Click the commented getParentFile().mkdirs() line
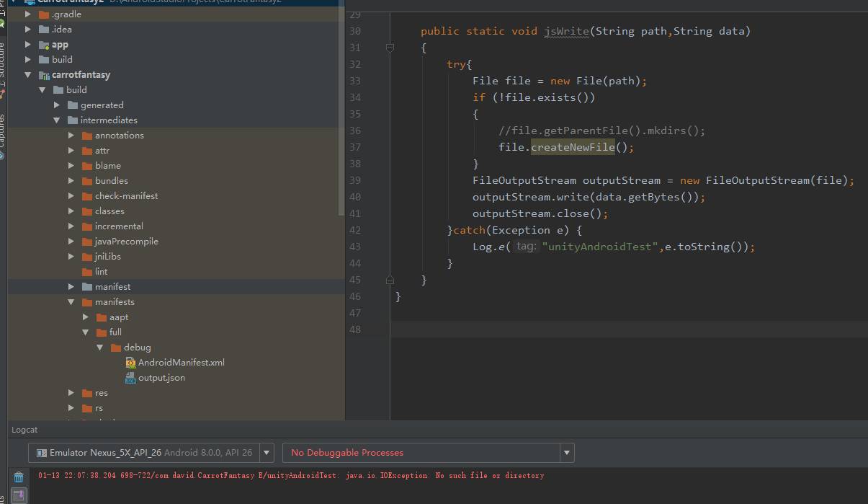Viewport: 868px width, 504px height. pyautogui.click(x=601, y=131)
